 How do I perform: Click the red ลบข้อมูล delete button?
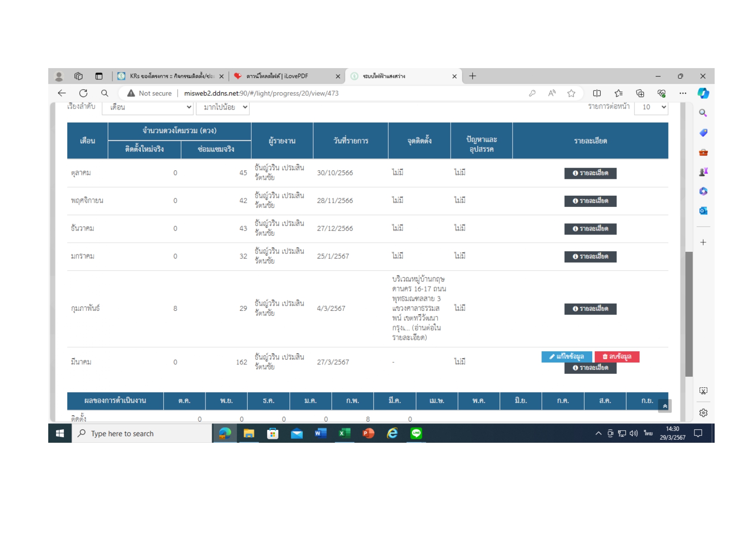tap(617, 357)
